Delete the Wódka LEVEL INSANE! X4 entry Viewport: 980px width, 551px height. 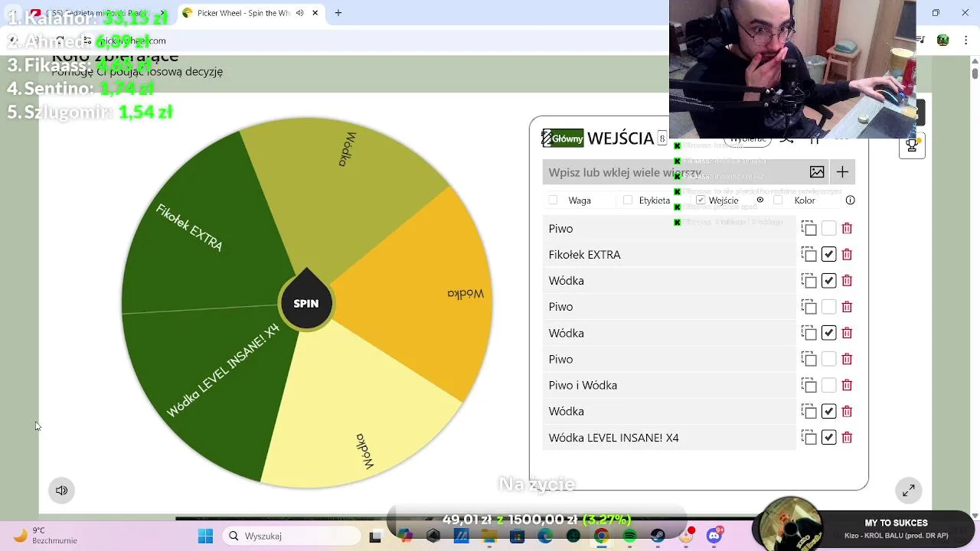(x=847, y=438)
